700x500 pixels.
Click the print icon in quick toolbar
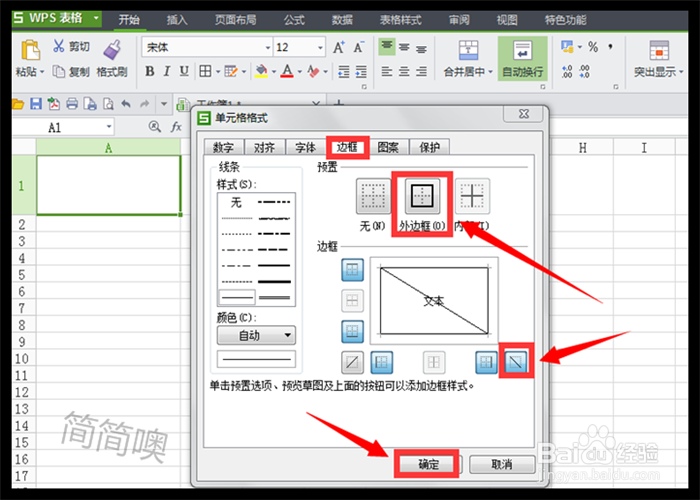72,104
